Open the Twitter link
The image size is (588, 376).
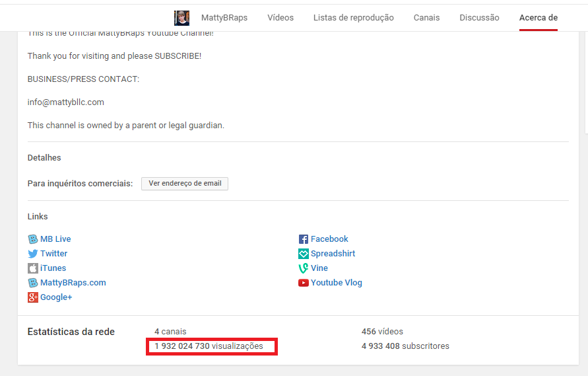click(x=53, y=254)
